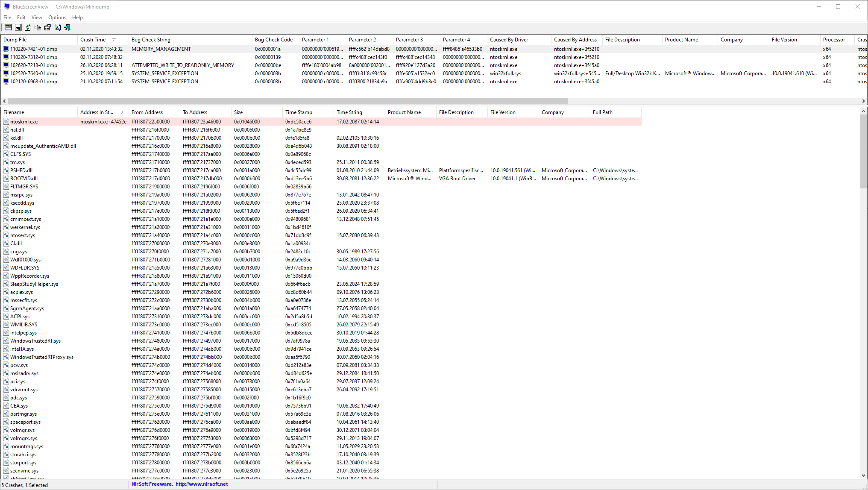Image resolution: width=868 pixels, height=490 pixels.
Task: Open the View menu
Action: pos(37,18)
